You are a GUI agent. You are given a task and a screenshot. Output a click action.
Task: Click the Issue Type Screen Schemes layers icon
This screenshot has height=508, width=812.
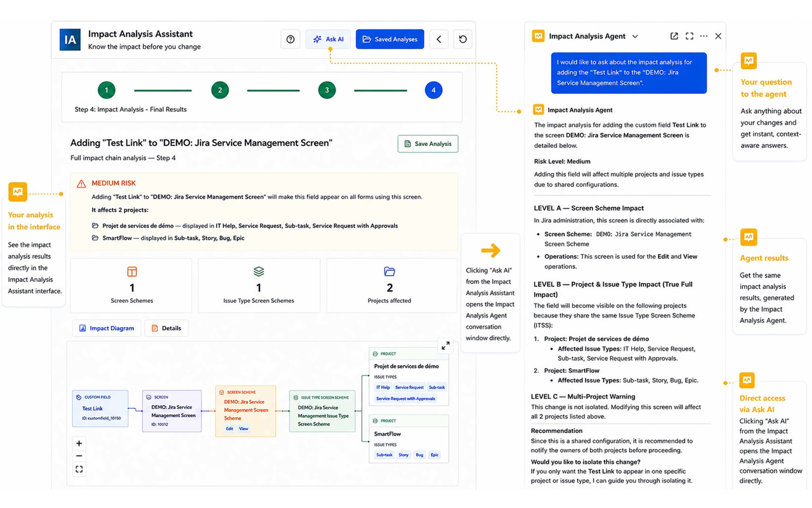(x=259, y=272)
